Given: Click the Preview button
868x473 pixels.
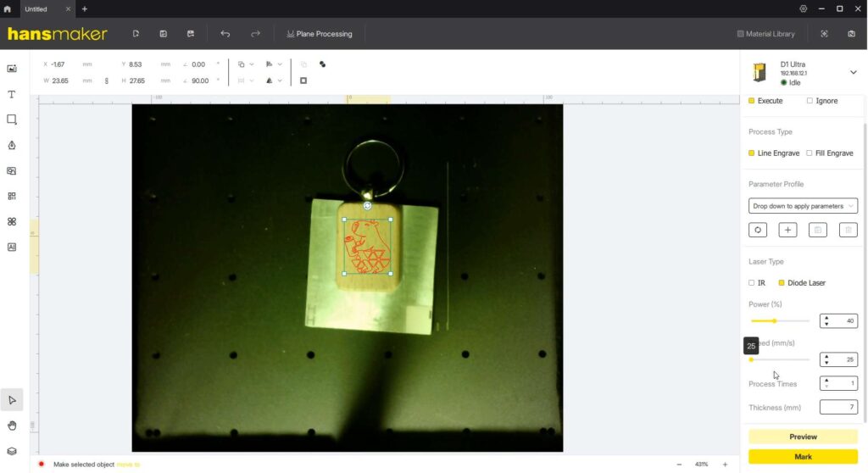Looking at the screenshot, I should tap(803, 437).
